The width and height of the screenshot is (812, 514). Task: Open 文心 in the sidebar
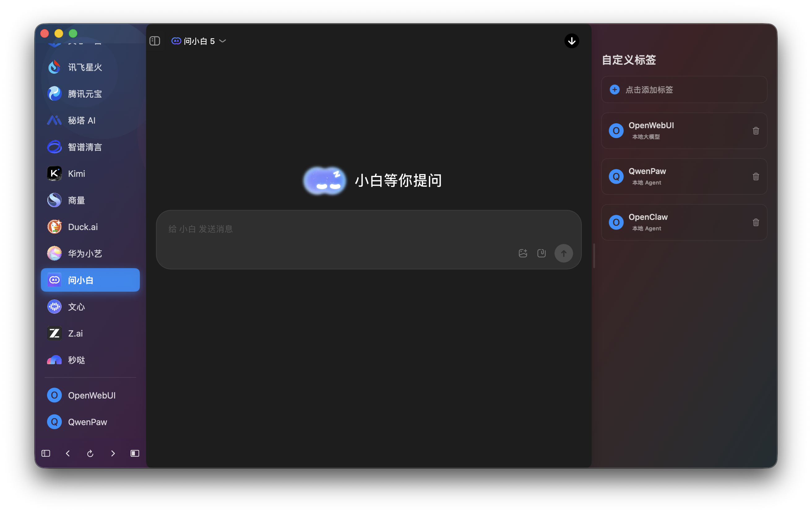coord(90,307)
